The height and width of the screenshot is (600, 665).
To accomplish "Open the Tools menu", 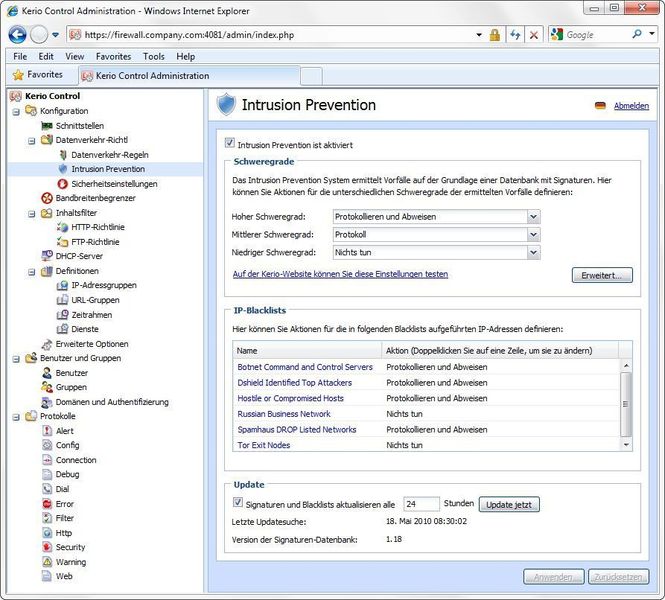I will click(x=154, y=56).
